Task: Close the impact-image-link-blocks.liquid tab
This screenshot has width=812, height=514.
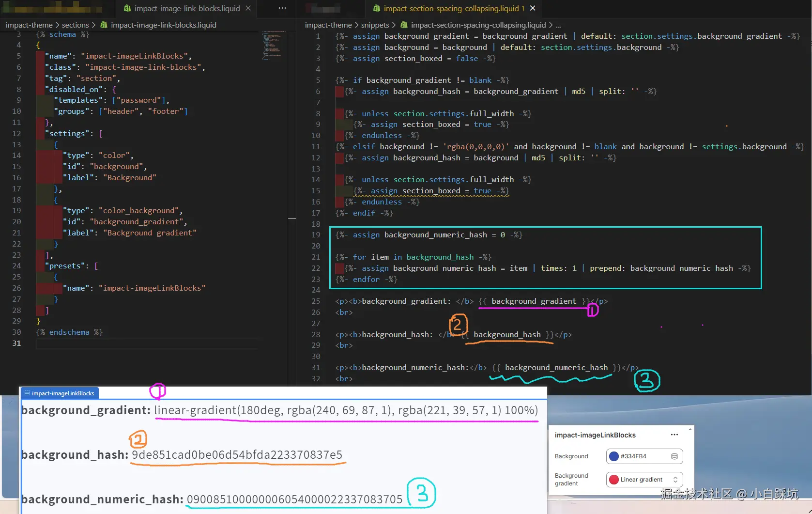Action: coord(248,8)
